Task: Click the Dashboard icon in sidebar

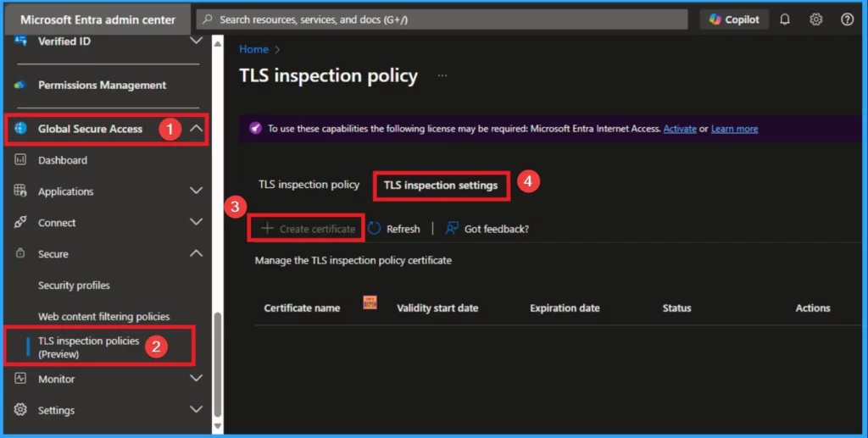Action: (20, 160)
